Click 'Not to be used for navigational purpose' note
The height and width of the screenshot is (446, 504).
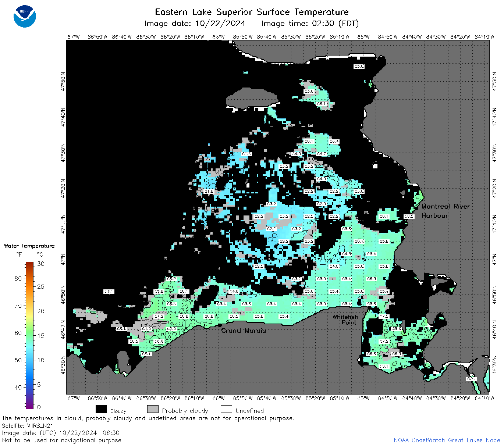tap(61, 440)
